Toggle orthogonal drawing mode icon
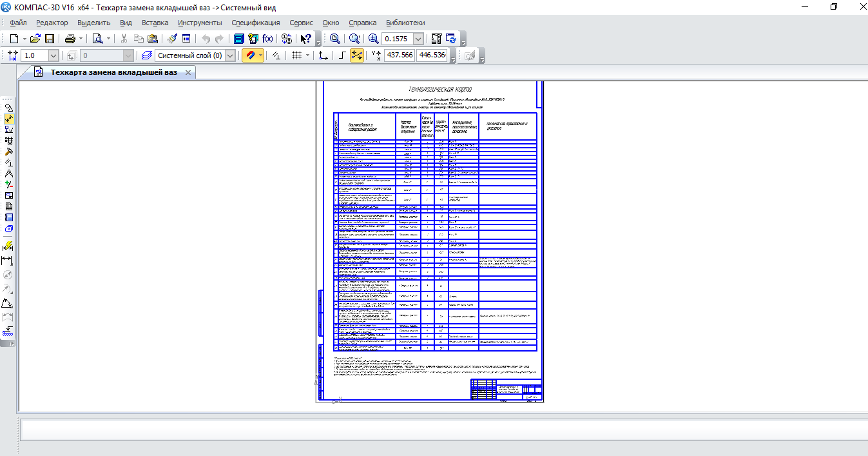 [x=343, y=55]
